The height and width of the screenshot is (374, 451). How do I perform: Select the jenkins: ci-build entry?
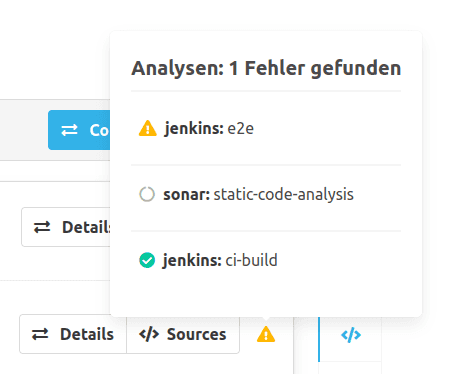266,260
